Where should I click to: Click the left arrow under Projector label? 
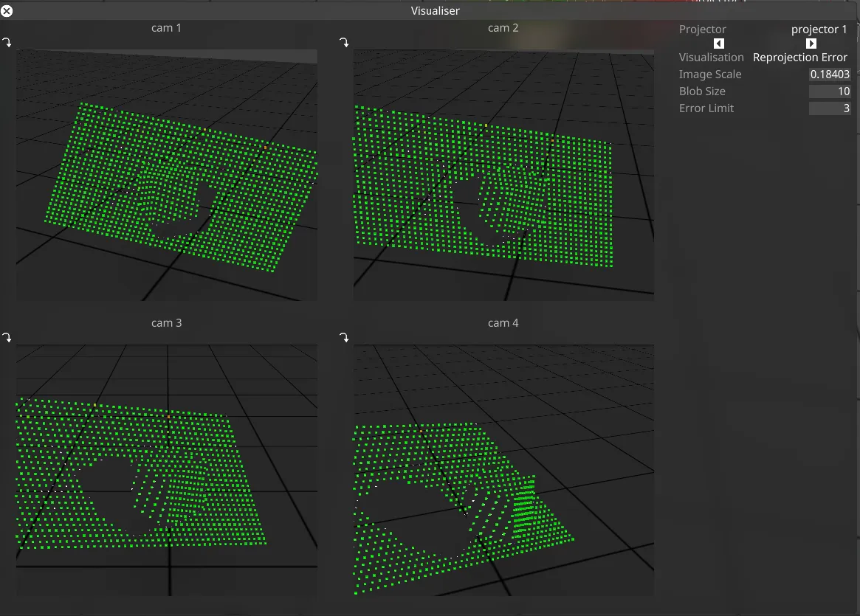pos(718,44)
